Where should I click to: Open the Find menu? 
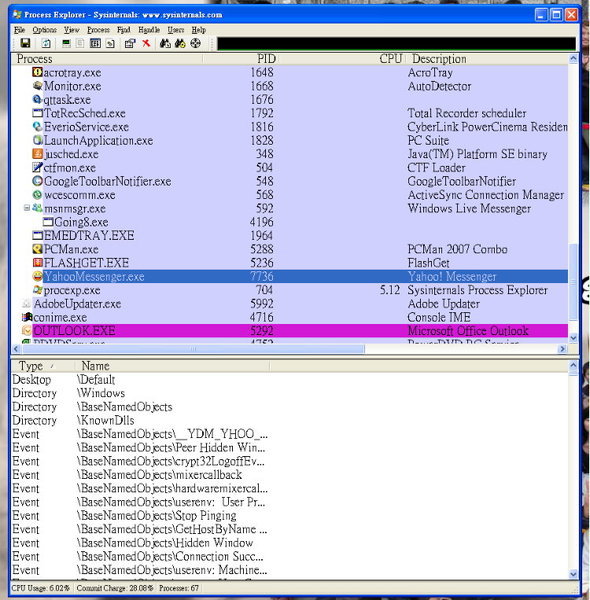124,30
